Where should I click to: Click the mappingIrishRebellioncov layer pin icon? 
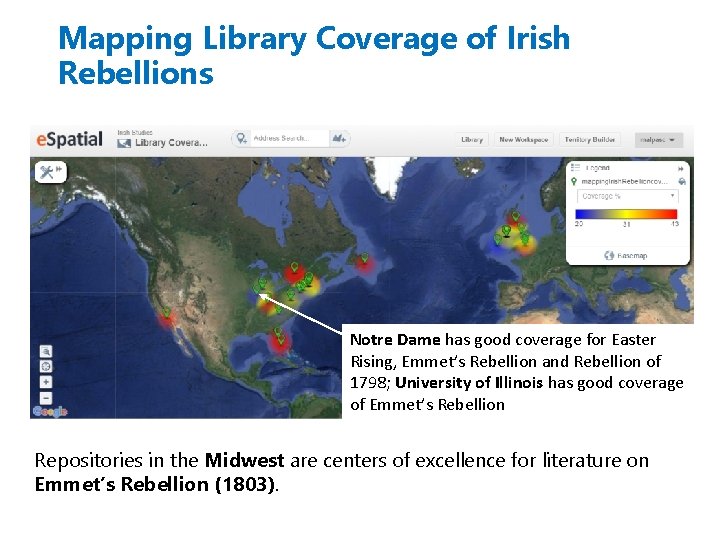[574, 181]
